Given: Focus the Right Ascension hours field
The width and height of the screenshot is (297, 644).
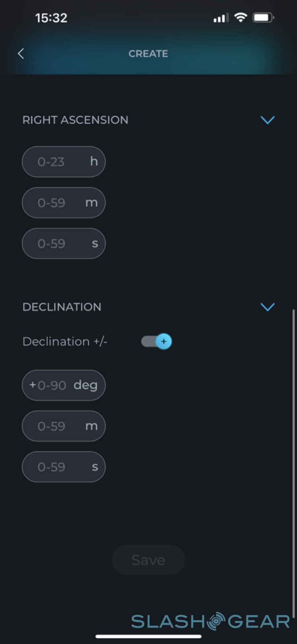Looking at the screenshot, I should coord(63,162).
